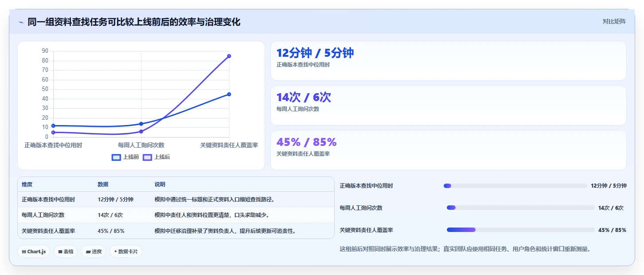Click the 数据 column header

coord(103,185)
